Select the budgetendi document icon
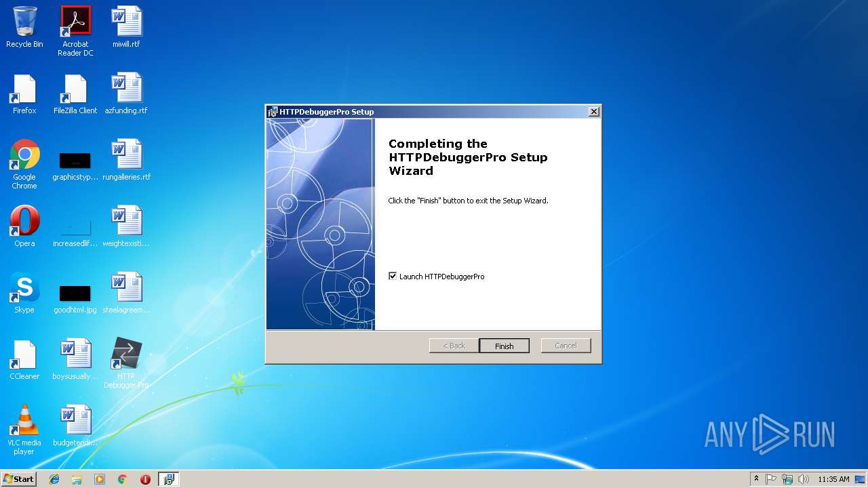This screenshot has height=488, width=868. tap(75, 426)
